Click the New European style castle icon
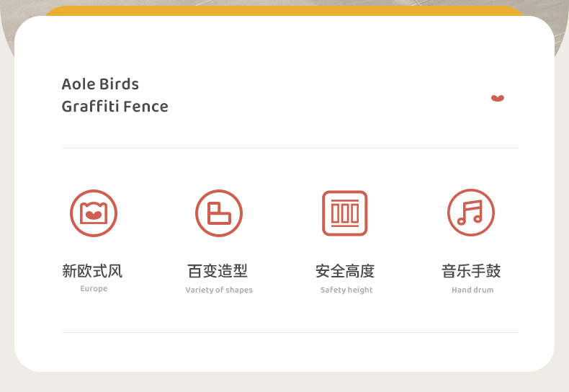The image size is (569, 392). click(94, 213)
